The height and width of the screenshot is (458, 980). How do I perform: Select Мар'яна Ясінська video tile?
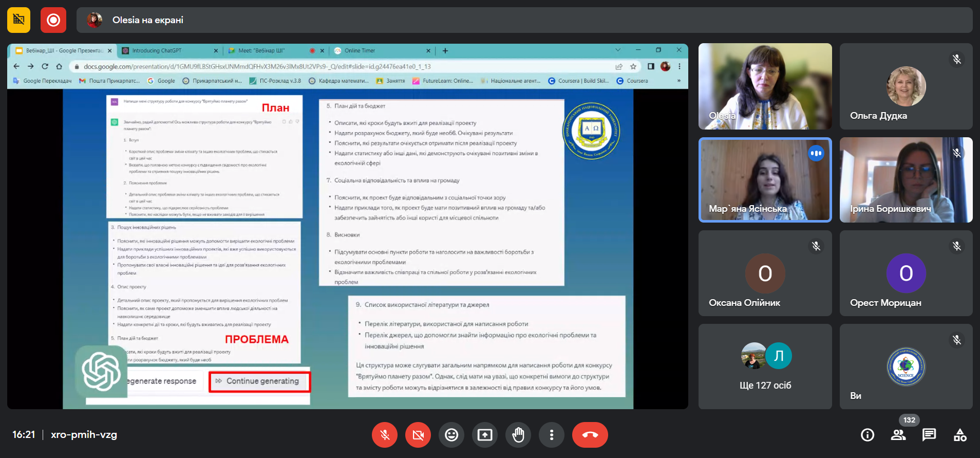tap(765, 180)
